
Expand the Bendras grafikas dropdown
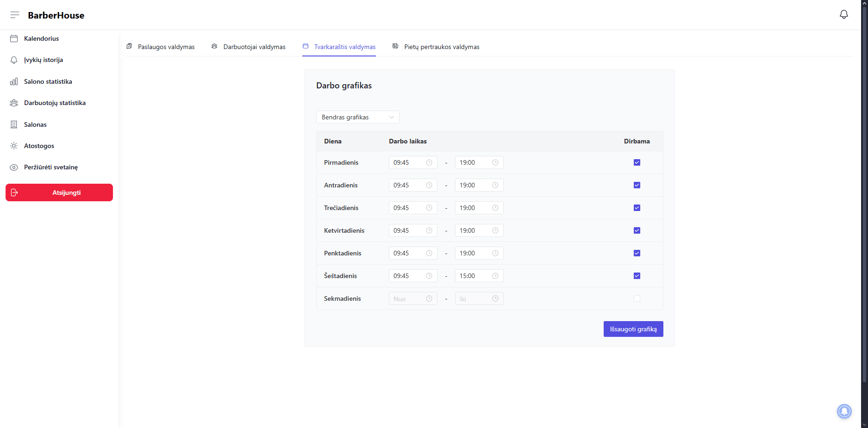click(357, 117)
